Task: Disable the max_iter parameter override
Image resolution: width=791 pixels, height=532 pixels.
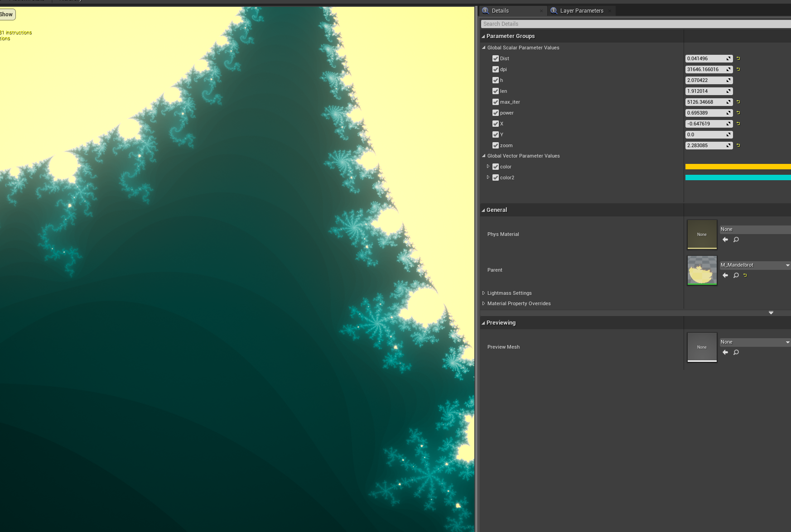Action: 496,102
